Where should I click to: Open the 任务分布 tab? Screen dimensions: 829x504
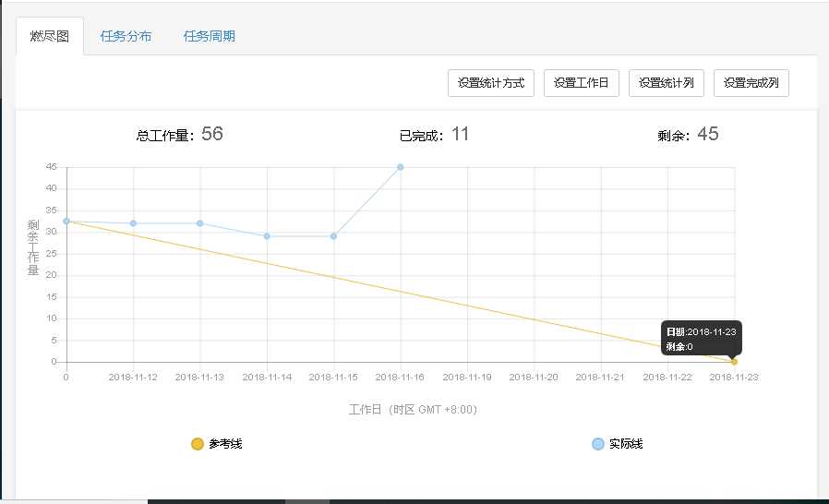[x=126, y=36]
